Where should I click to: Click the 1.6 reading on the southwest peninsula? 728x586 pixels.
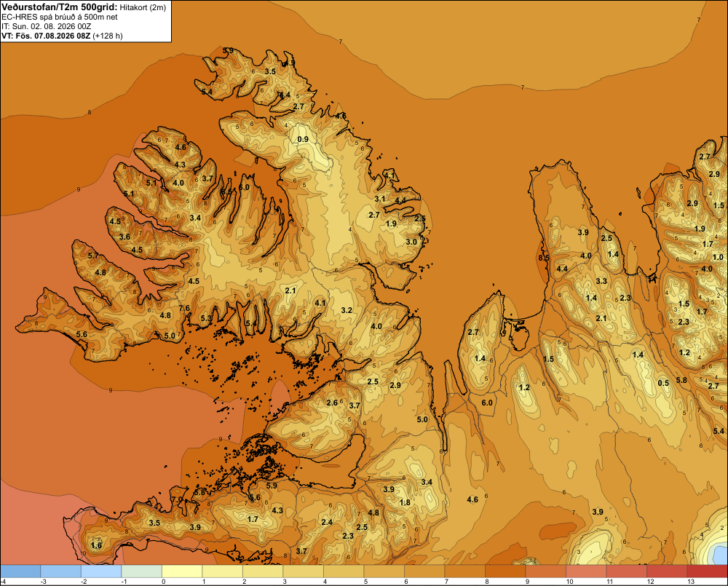96,545
